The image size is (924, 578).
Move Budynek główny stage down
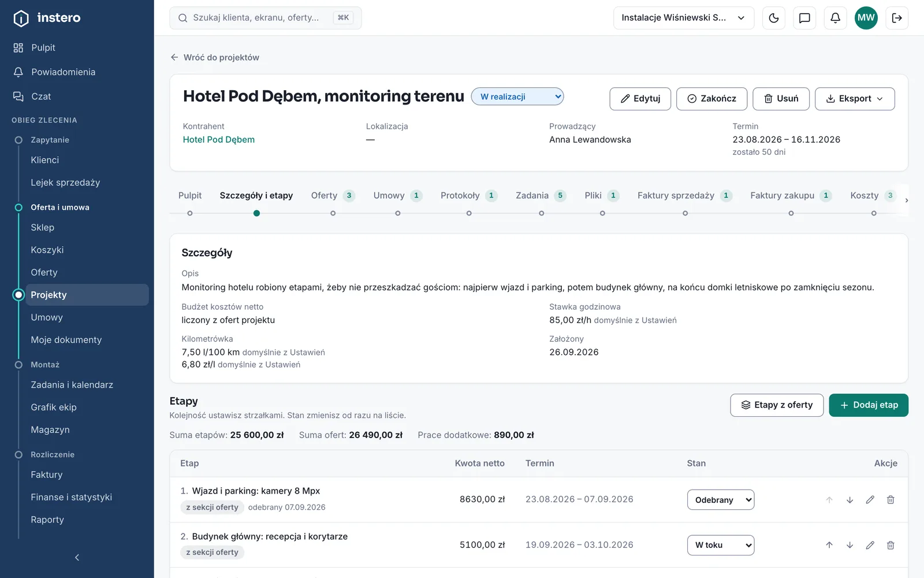[x=850, y=545]
